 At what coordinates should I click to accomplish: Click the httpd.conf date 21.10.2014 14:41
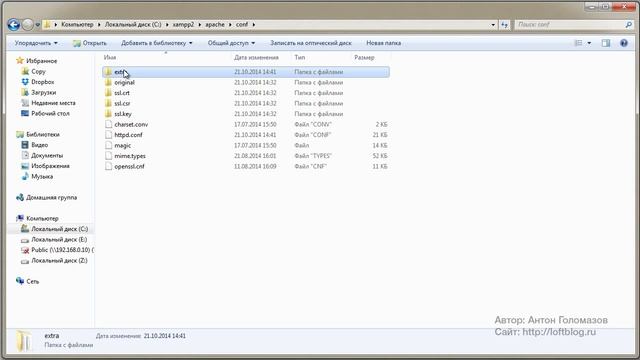coord(255,135)
